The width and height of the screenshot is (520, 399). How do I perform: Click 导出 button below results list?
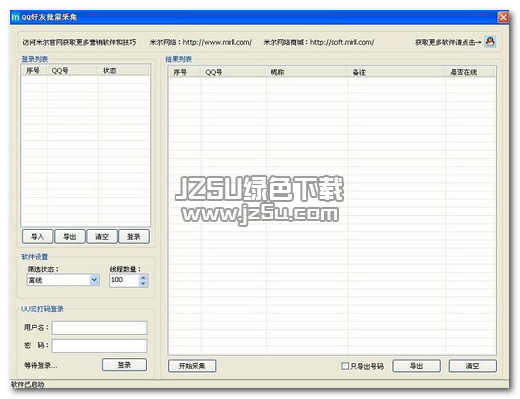pyautogui.click(x=416, y=366)
